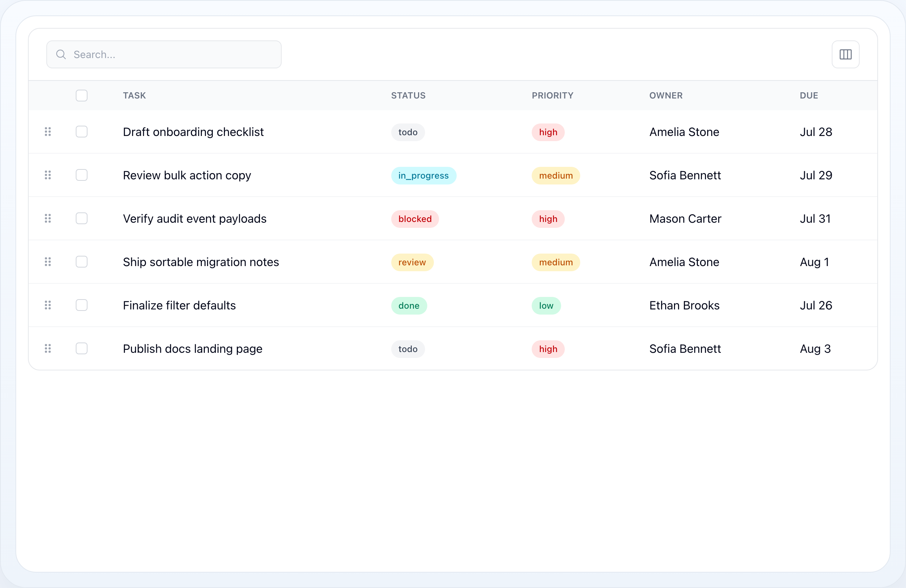The height and width of the screenshot is (588, 906).
Task: Click owner Sofia Bennett on Review bulk action row
Action: [685, 175]
